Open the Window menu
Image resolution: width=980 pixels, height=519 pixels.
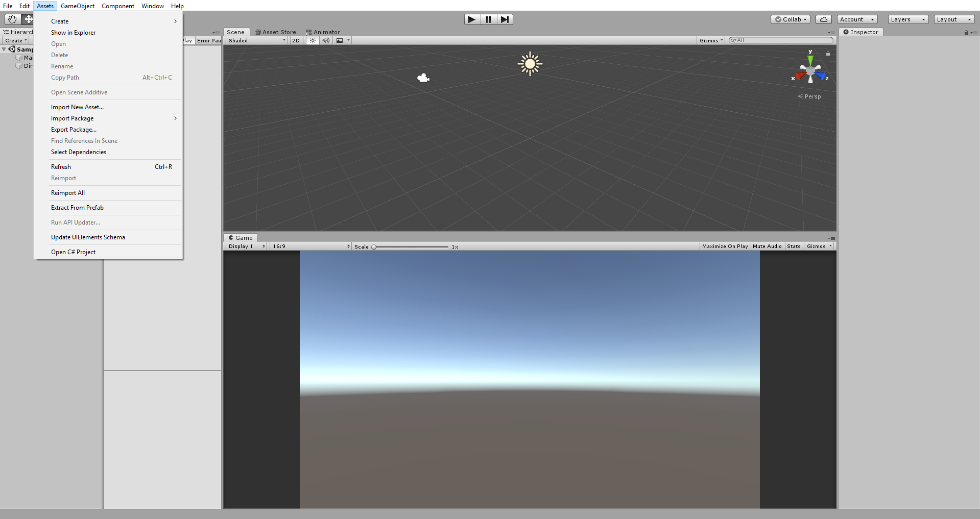tap(152, 6)
